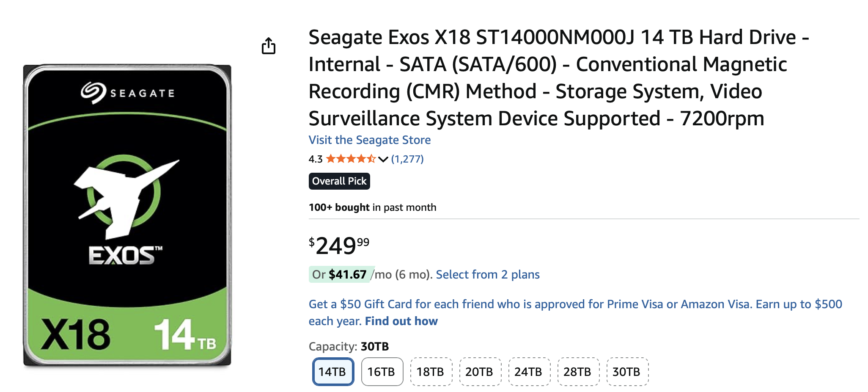Select the 24TB capacity button
Screen dimensions: 868x392
click(x=529, y=372)
